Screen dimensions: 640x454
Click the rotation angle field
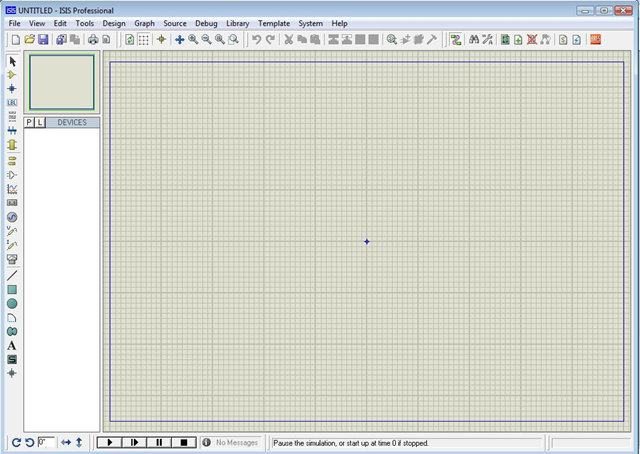pos(46,442)
